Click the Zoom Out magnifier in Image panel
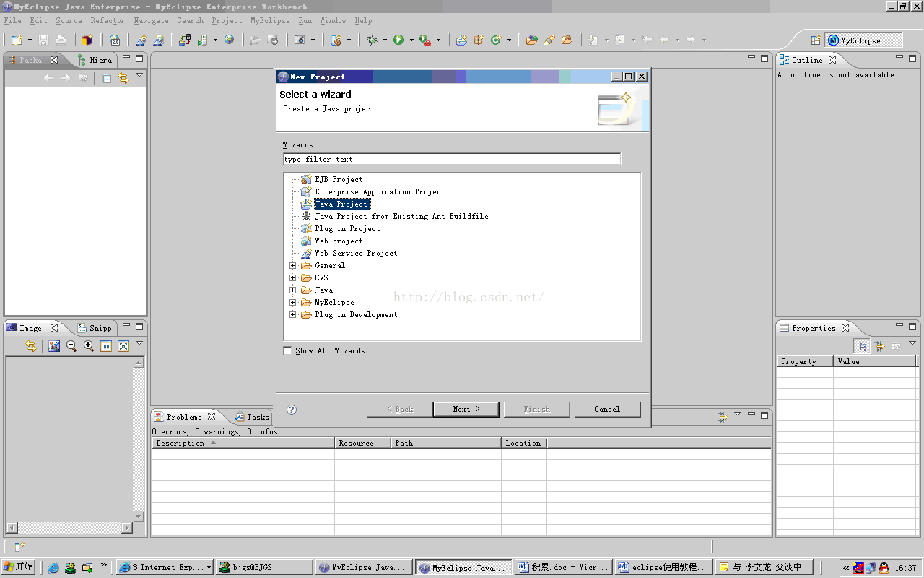 [71, 346]
